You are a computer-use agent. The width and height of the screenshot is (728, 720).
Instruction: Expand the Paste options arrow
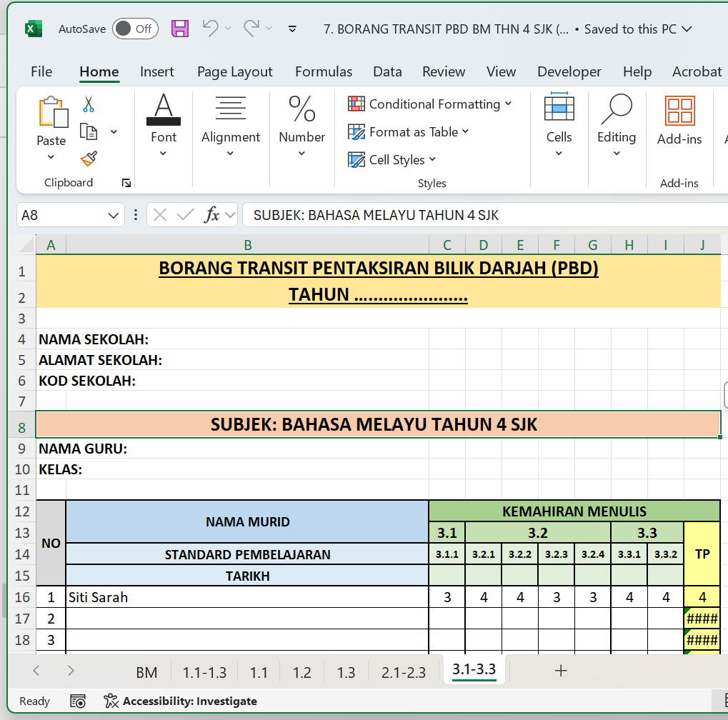(x=51, y=157)
